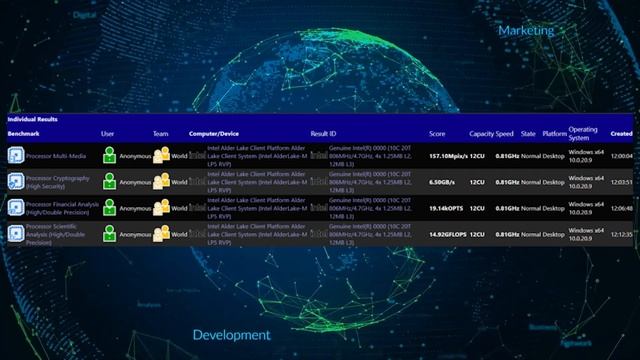Click the Capacity column header
The height and width of the screenshot is (360, 640).
click(x=482, y=134)
